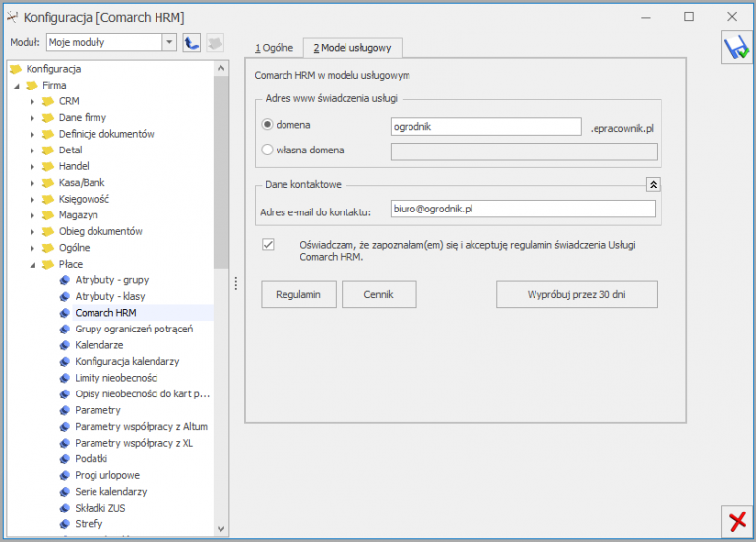Collapse the Płace tree node

point(32,264)
